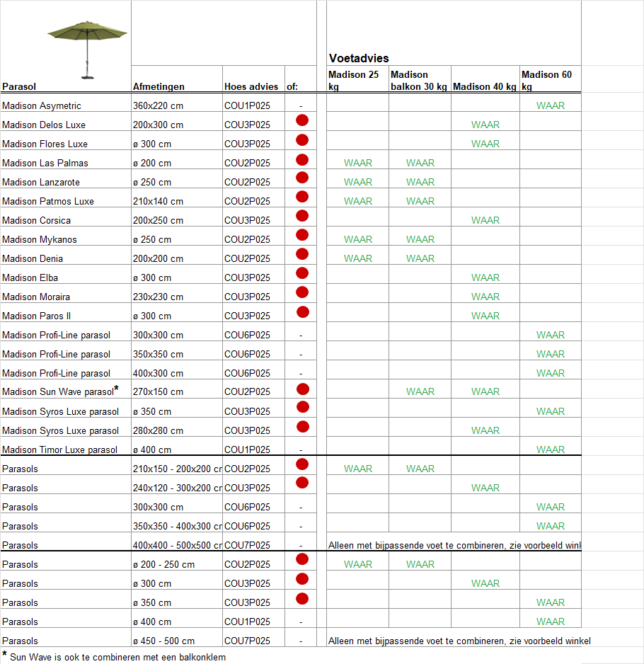Click the red dot in Madison Flores Luxe row
This screenshot has height=664, width=644.
tap(302, 140)
